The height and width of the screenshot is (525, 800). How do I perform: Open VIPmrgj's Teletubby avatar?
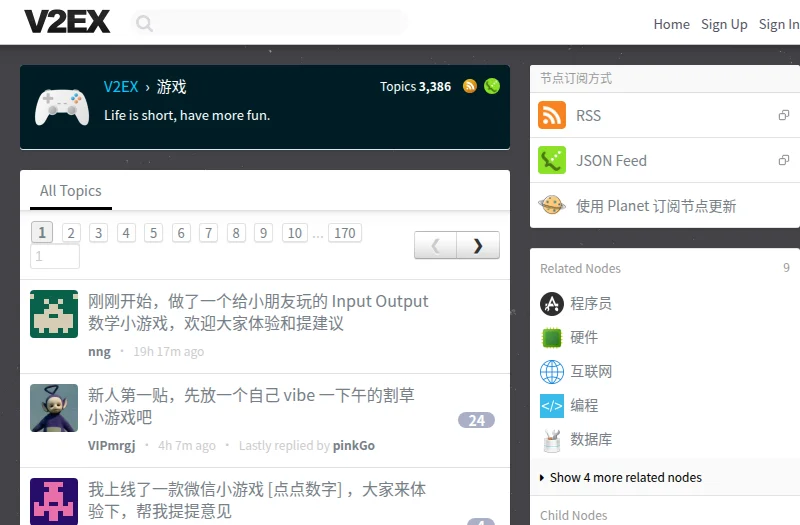(54, 408)
